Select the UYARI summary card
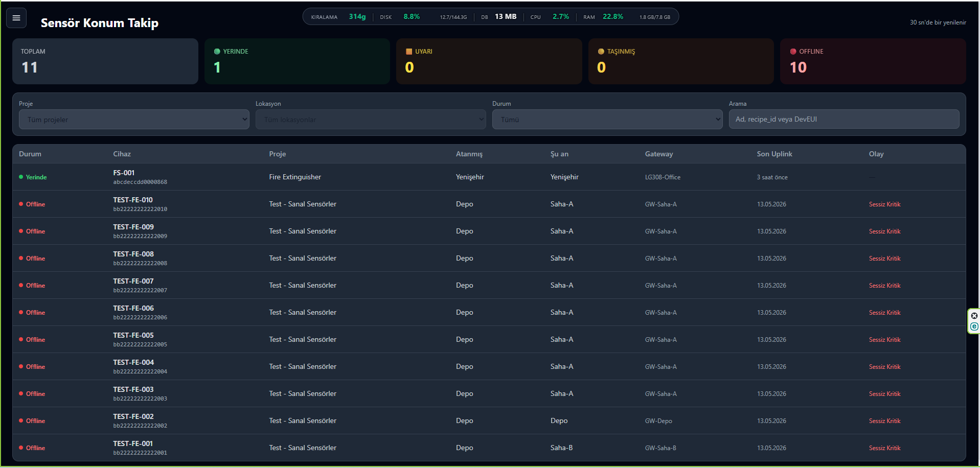 click(489, 61)
